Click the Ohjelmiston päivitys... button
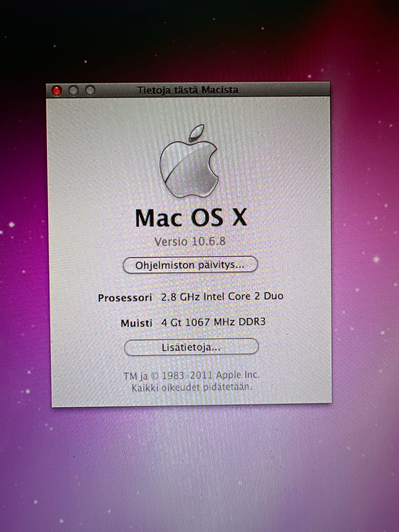The image size is (399, 532). tap(190, 265)
